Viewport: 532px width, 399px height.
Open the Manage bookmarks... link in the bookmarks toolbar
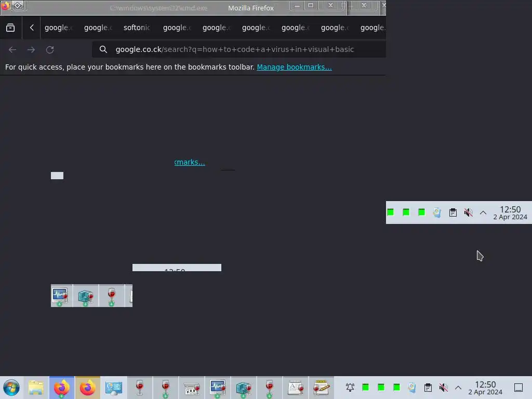294,67
